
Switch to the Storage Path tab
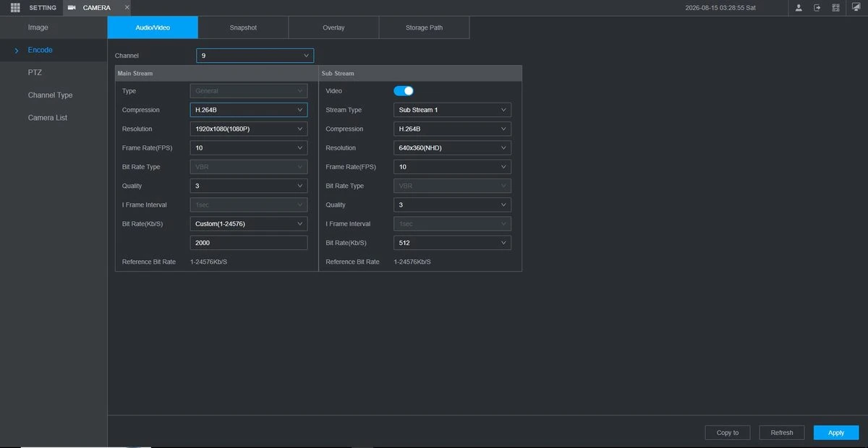424,27
